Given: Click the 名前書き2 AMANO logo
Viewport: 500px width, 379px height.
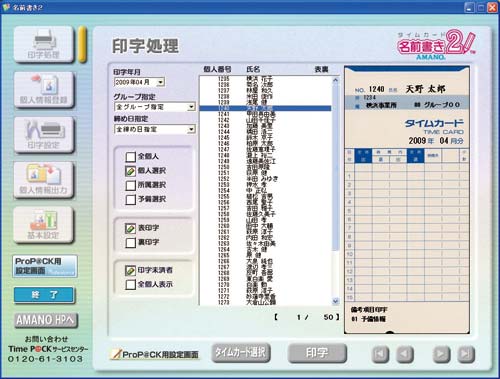Looking at the screenshot, I should click(436, 45).
